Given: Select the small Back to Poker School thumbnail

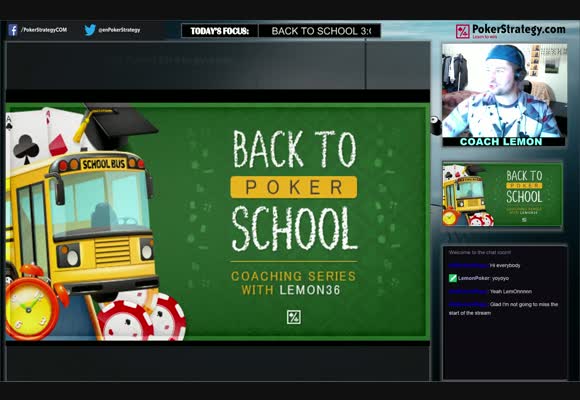Looking at the screenshot, I should coord(503,195).
